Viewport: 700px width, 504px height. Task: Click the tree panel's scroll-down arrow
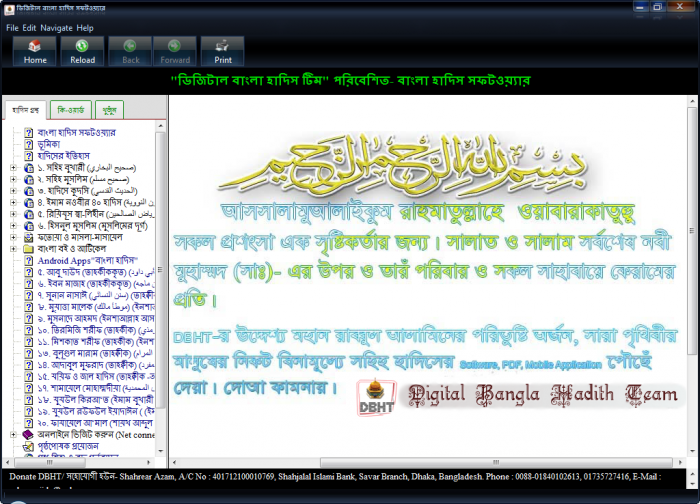[161, 451]
